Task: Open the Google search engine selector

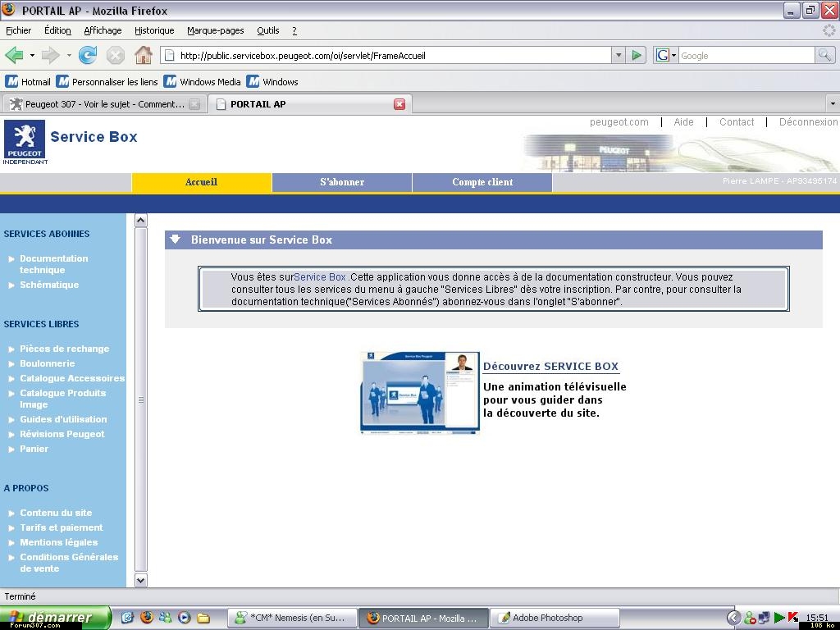Action: pyautogui.click(x=666, y=55)
